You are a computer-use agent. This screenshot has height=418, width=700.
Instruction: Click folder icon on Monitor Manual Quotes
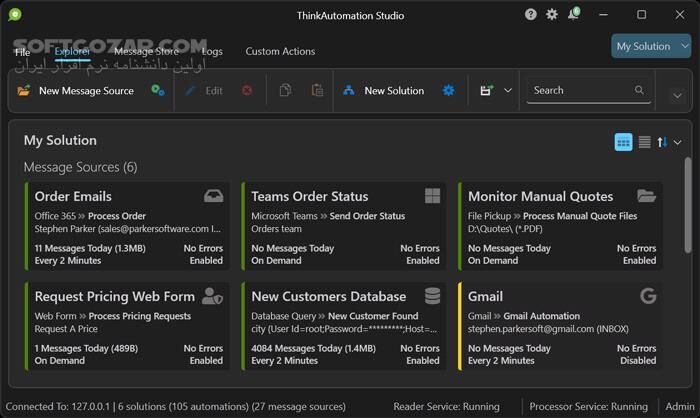pos(646,196)
